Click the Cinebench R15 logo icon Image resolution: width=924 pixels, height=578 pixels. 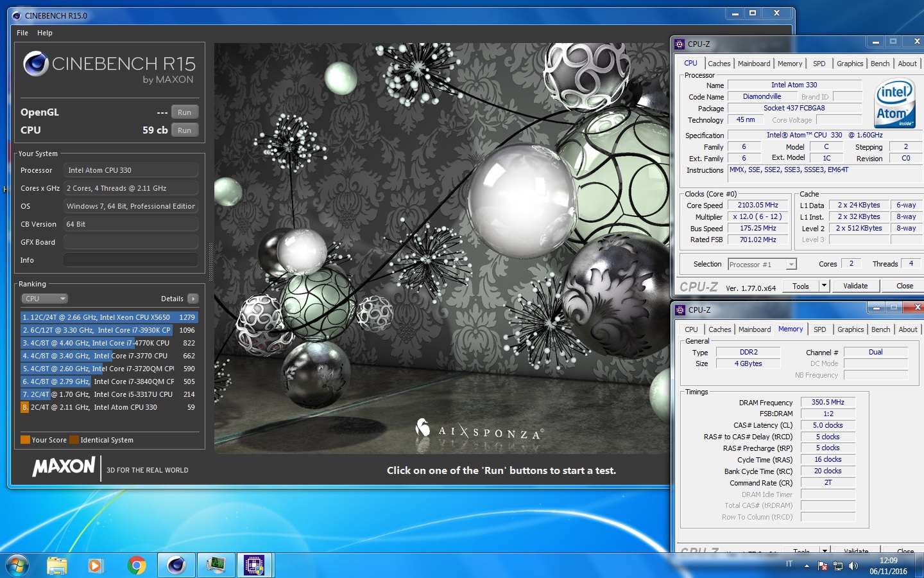(x=36, y=64)
